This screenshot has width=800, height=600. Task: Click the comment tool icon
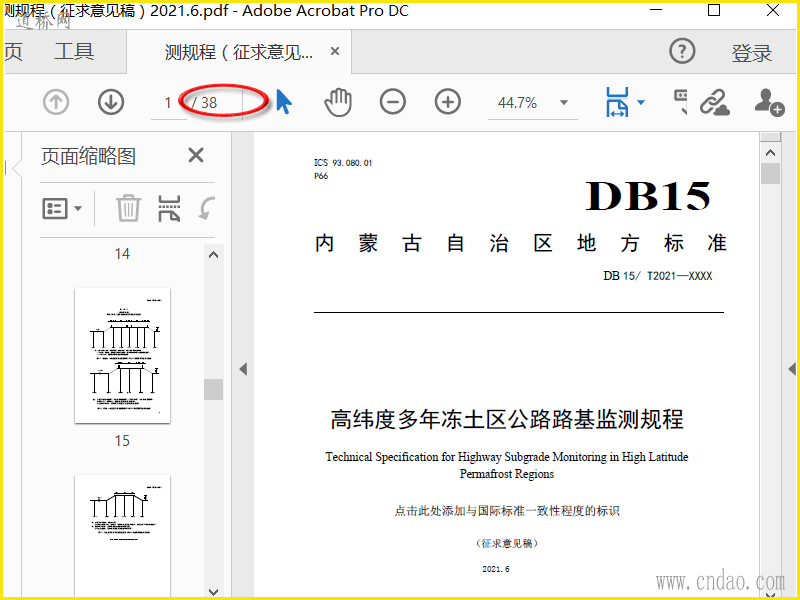point(681,101)
